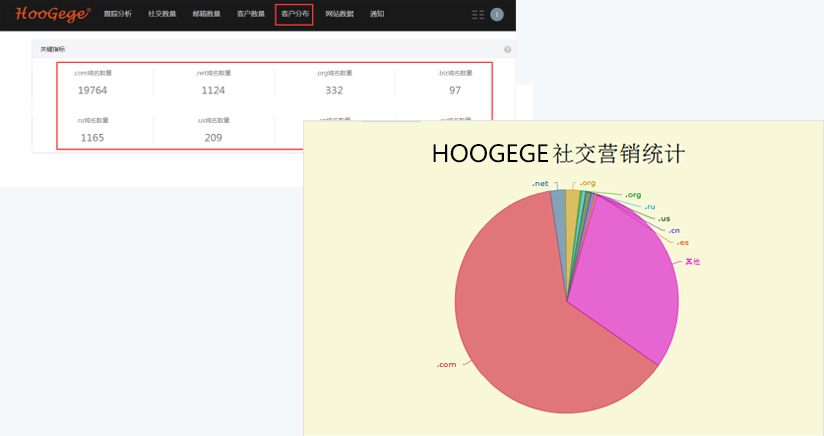824x436 pixels.
Task: Click the .us域名数量 label
Action: [x=213, y=120]
